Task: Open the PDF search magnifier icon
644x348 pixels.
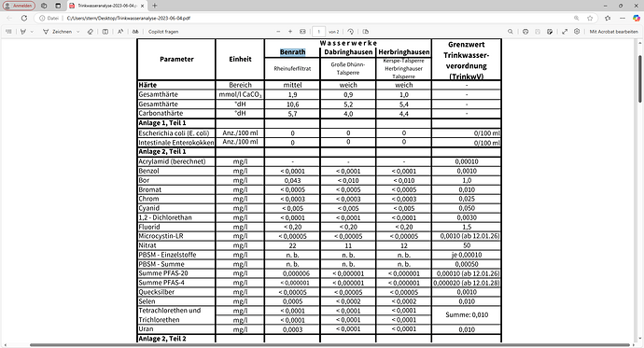Action: (511, 32)
